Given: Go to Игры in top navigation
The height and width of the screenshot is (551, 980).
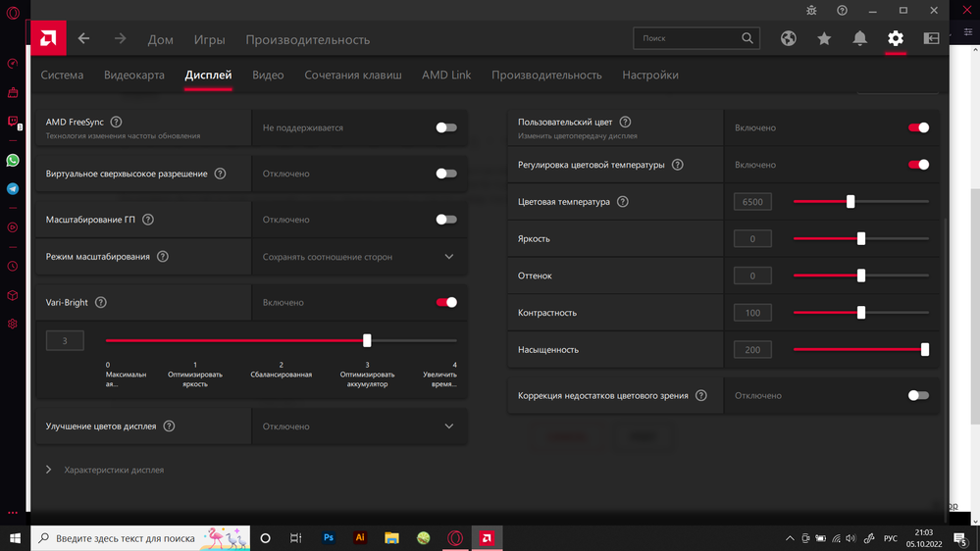Looking at the screenshot, I should coord(209,39).
